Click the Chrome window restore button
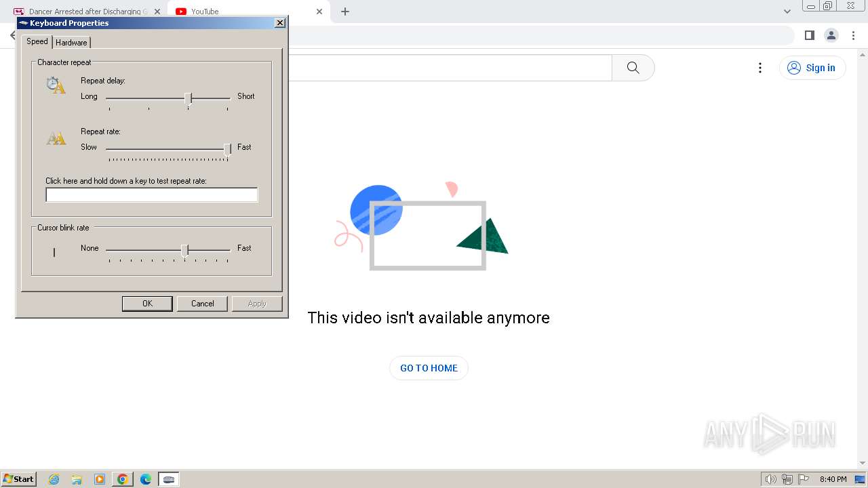 [x=828, y=5]
